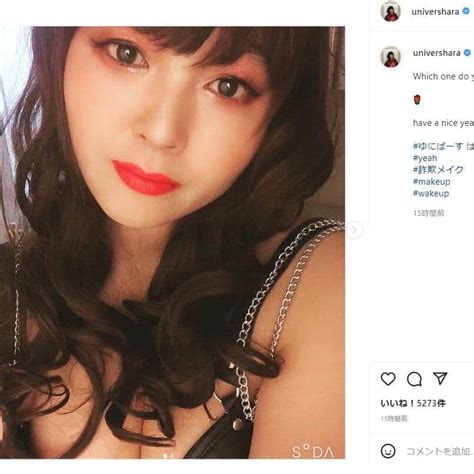This screenshot has height=474, width=474.
Task: Share post via paper plane icon
Action: pos(440,378)
